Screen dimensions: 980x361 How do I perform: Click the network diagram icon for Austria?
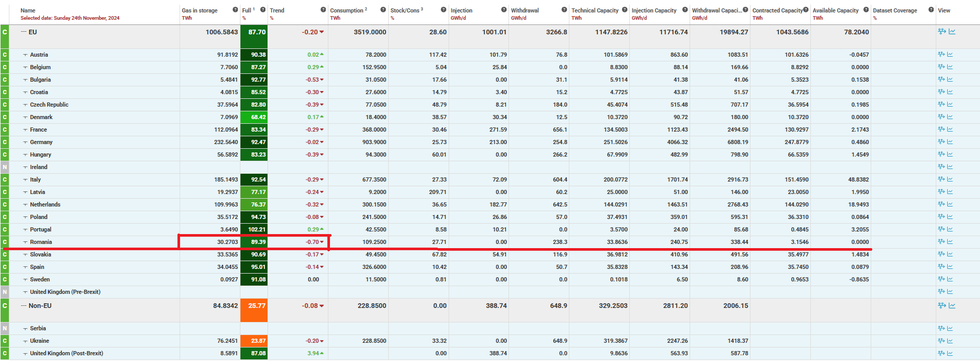(941, 55)
